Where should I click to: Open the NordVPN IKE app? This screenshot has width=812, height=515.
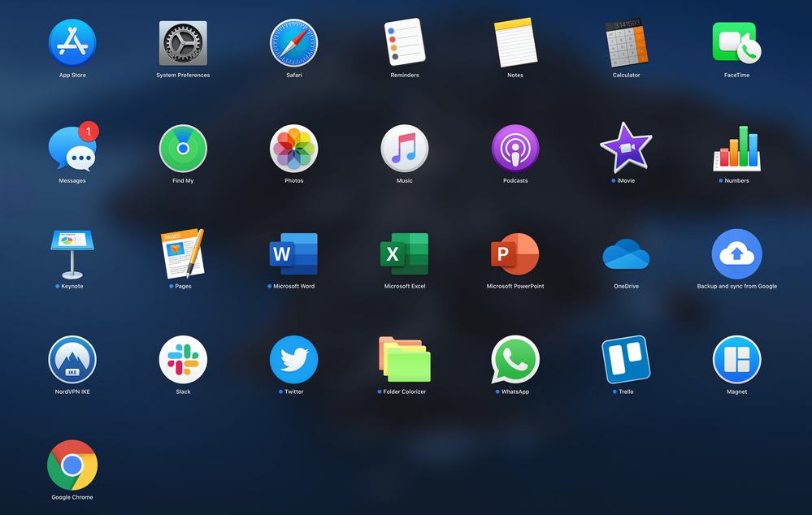click(x=72, y=360)
